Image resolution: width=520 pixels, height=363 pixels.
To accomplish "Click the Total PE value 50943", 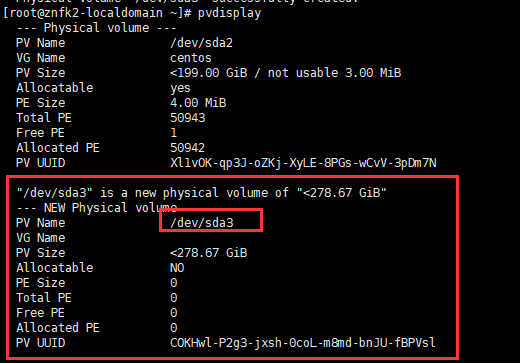I will (188, 118).
